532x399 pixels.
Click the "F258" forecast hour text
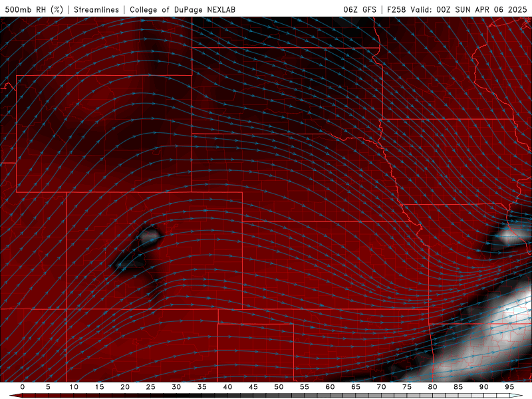[396, 9]
